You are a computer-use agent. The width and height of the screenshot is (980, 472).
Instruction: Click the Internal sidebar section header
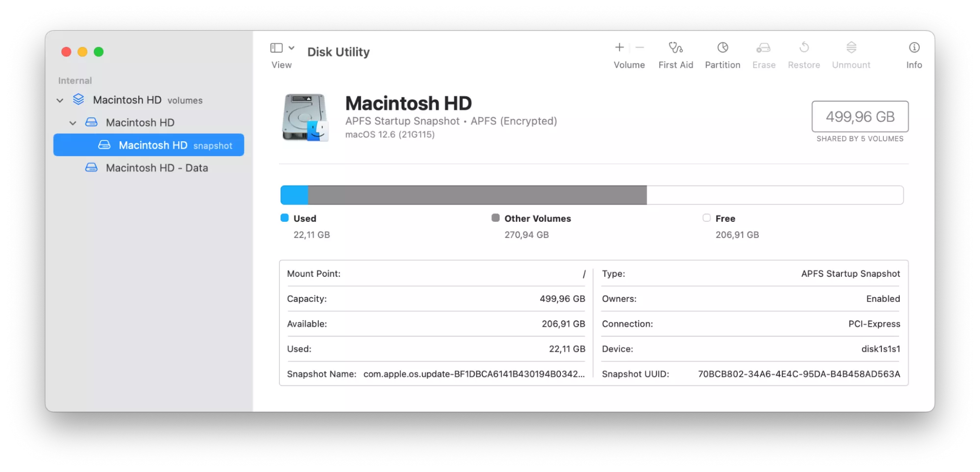(75, 80)
